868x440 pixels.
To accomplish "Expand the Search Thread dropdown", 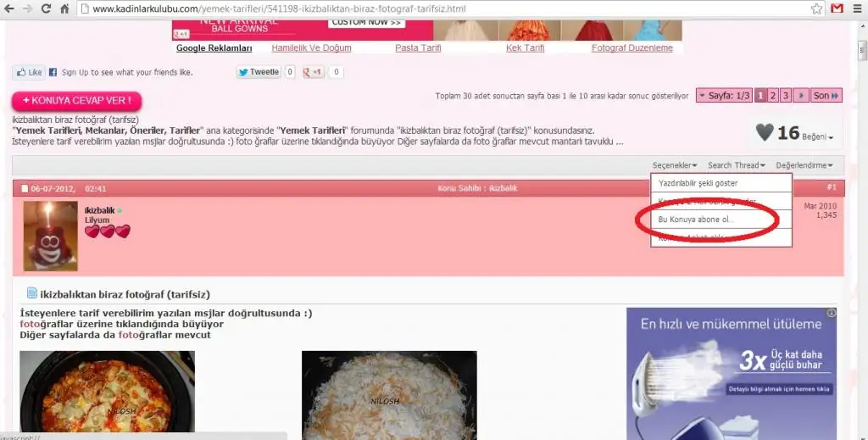I will [x=736, y=165].
